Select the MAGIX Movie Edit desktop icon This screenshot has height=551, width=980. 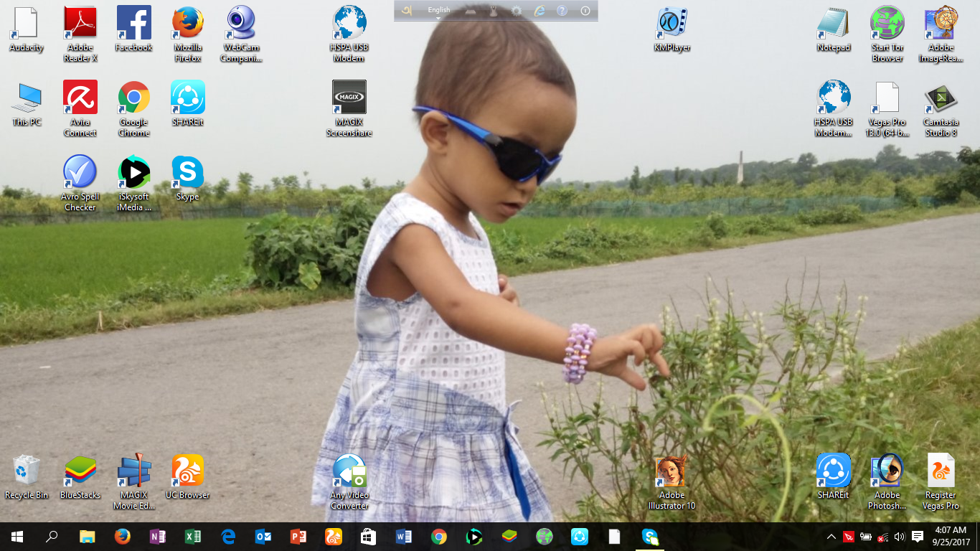tap(134, 482)
